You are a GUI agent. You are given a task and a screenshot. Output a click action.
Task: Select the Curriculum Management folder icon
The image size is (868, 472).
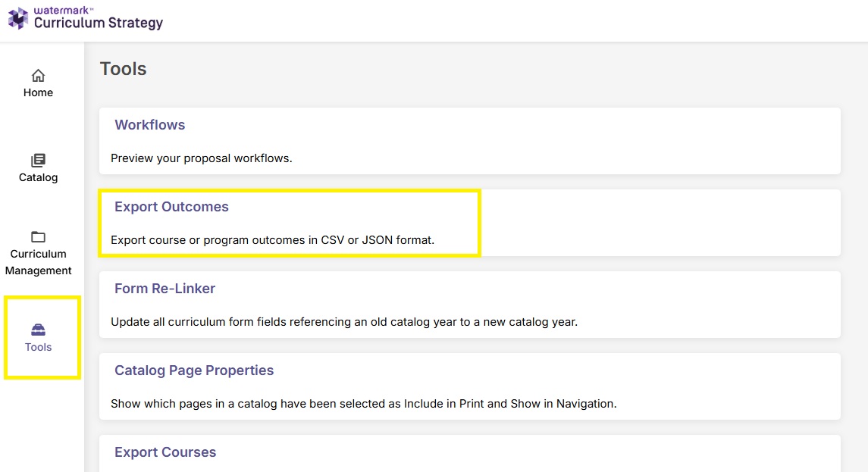38,237
